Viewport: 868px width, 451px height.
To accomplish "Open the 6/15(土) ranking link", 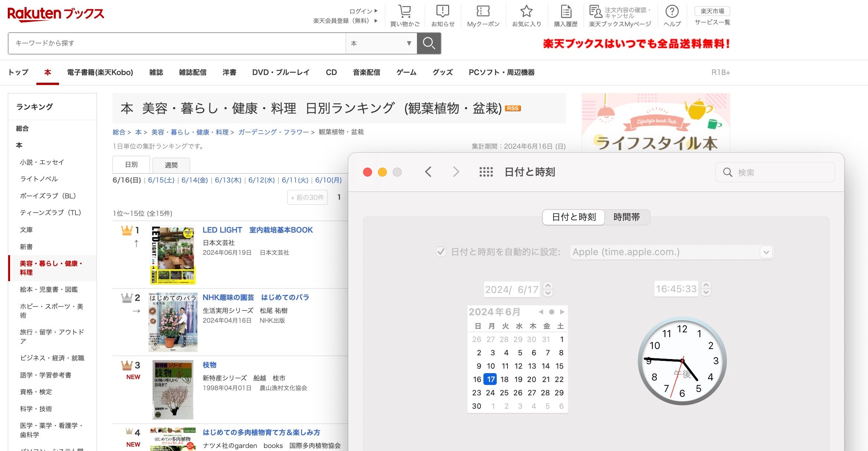I will pyautogui.click(x=161, y=180).
